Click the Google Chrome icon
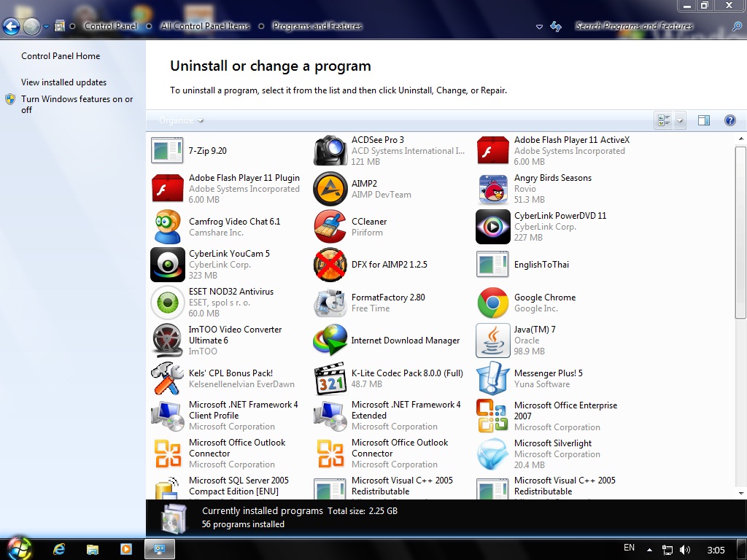Screen dimensions: 747x560 point(492,303)
